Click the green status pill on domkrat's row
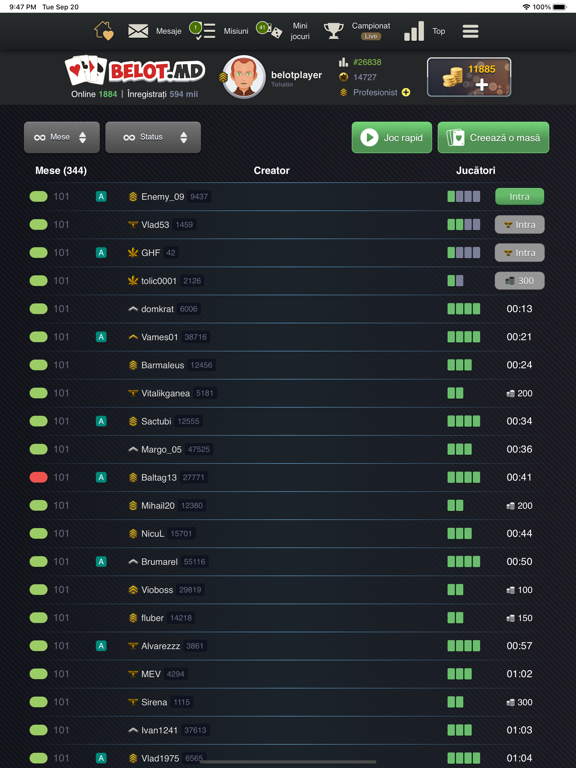Image resolution: width=576 pixels, height=768 pixels. [39, 309]
